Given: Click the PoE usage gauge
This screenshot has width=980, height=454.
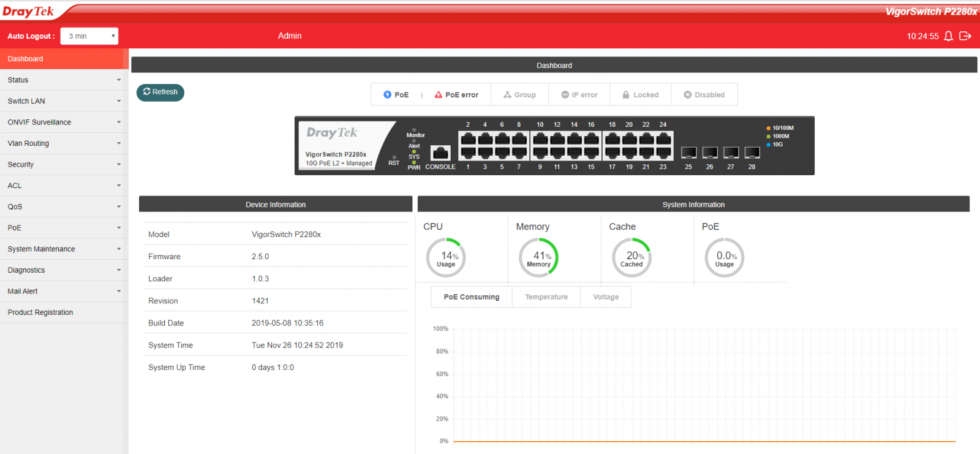Looking at the screenshot, I should [725, 258].
